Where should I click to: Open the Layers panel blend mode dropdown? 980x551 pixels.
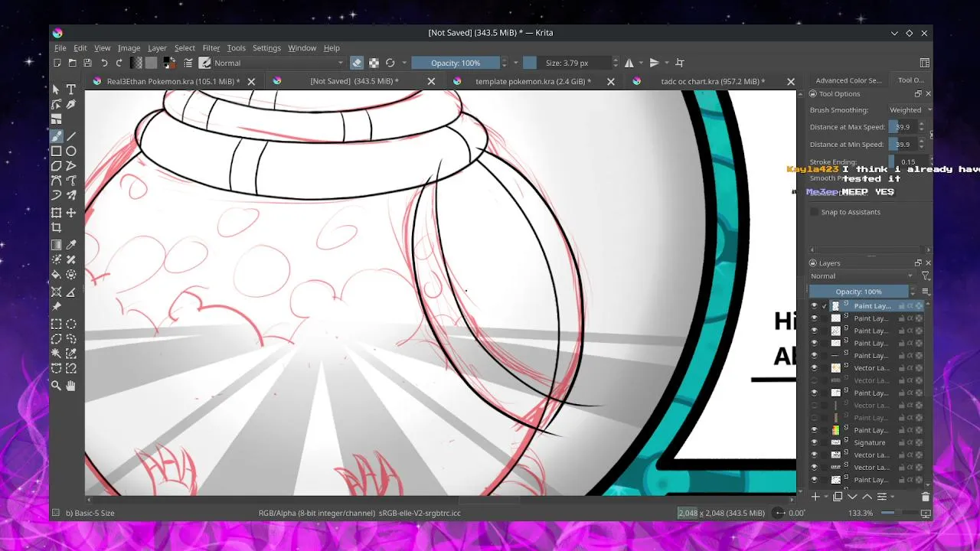[862, 276]
